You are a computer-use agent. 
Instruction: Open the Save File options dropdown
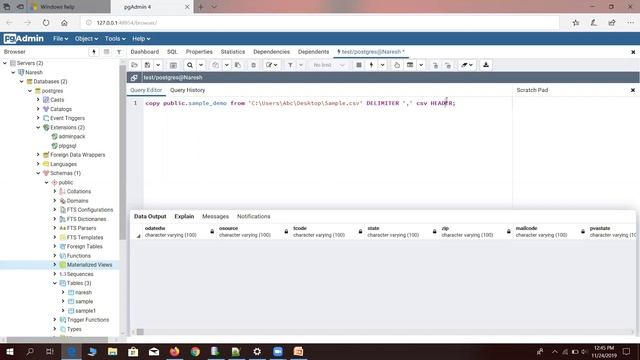(x=158, y=65)
